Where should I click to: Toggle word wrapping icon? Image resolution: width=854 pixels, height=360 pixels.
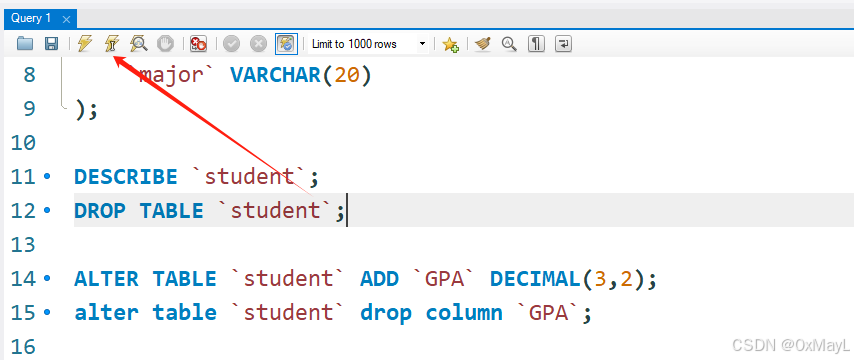pos(563,44)
